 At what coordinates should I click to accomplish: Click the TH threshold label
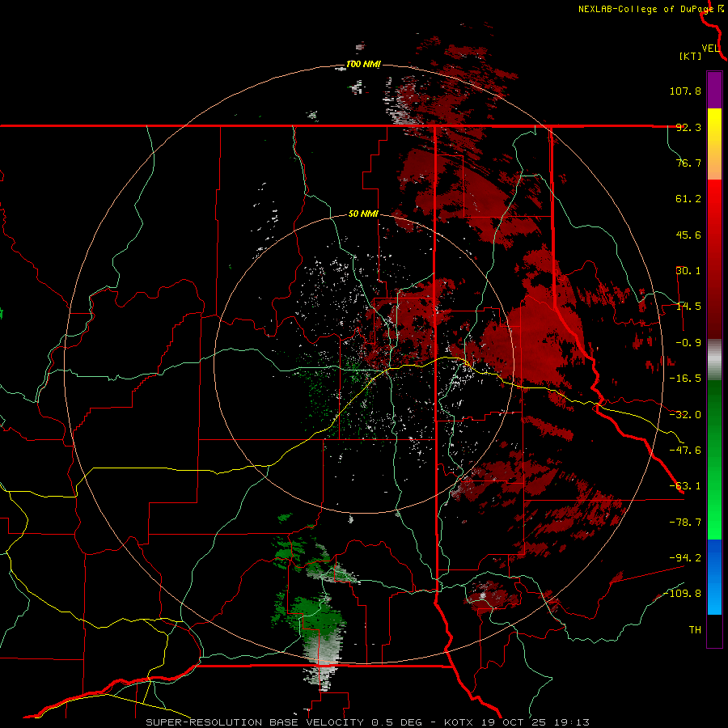pyautogui.click(x=695, y=630)
